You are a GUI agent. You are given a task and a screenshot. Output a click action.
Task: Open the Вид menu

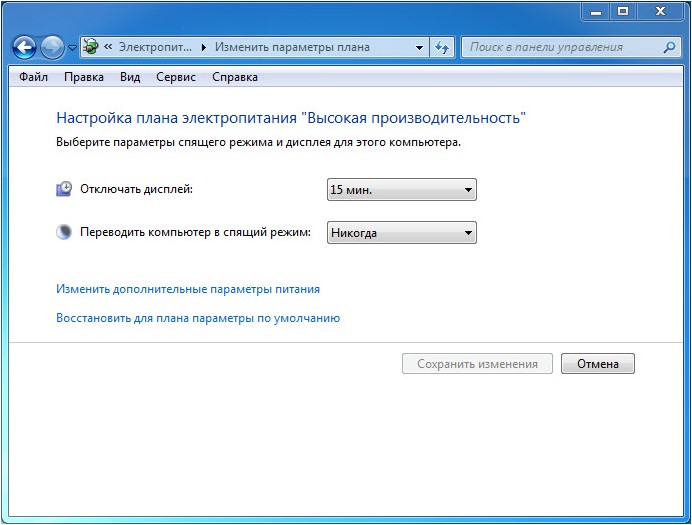130,77
